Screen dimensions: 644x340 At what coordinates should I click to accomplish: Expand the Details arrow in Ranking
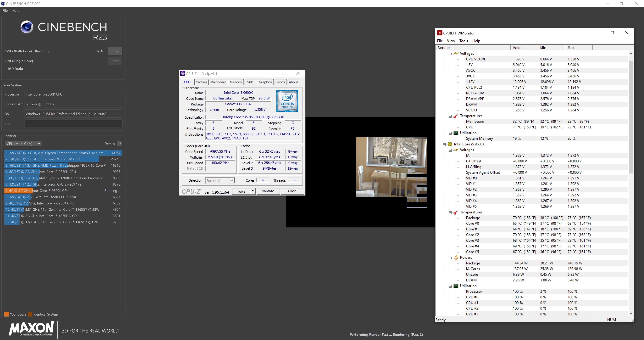119,144
